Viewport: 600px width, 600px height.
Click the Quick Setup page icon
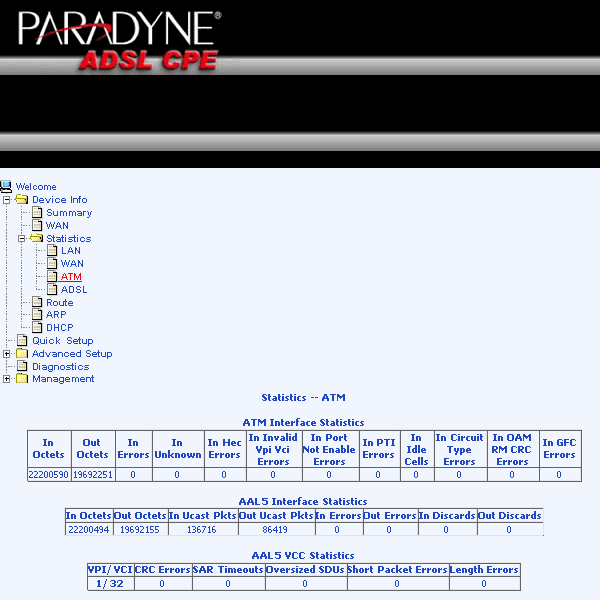[x=23, y=341]
